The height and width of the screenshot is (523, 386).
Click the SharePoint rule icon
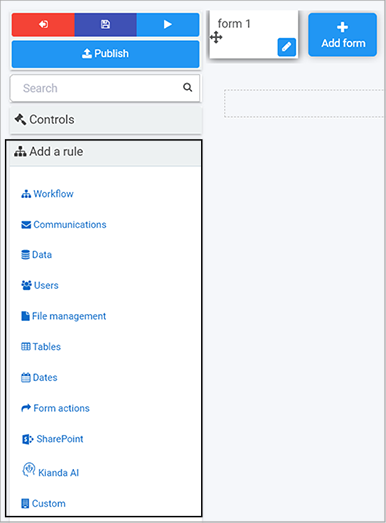point(28,439)
